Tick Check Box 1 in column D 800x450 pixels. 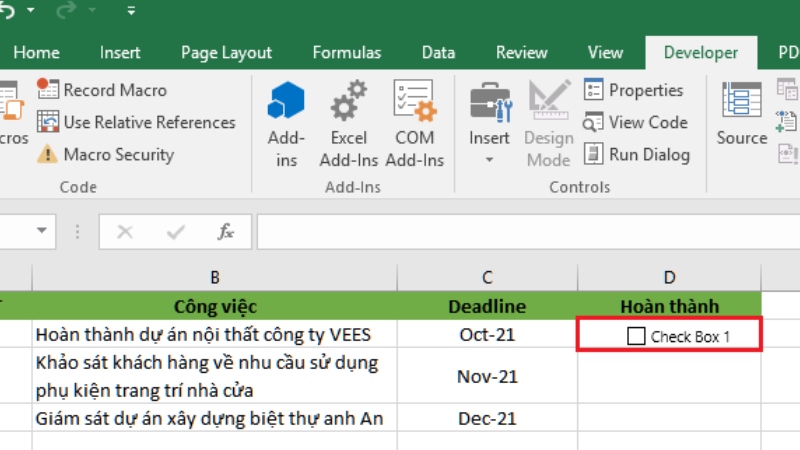click(x=636, y=336)
